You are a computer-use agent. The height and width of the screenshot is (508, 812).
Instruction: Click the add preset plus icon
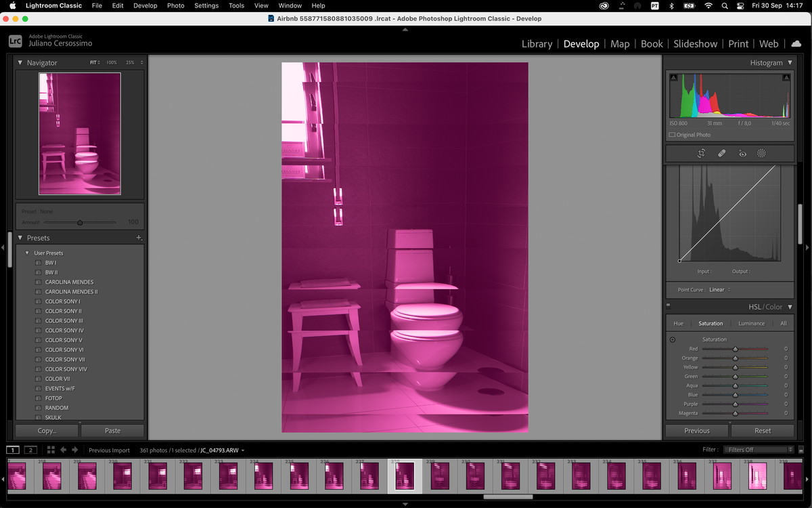(x=139, y=238)
